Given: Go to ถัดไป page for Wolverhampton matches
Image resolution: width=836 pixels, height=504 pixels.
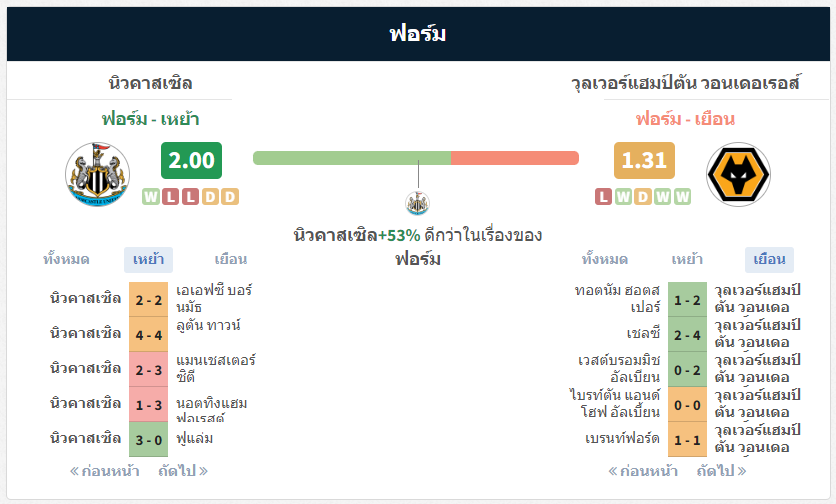Looking at the screenshot, I should point(721,471).
